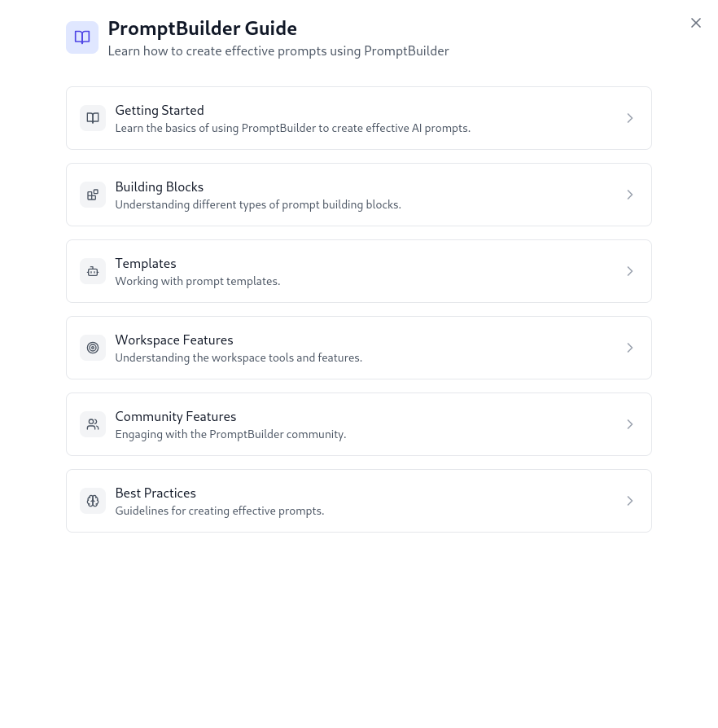Image resolution: width=718 pixels, height=728 pixels.
Task: Click the robot icon next to Templates
Action: point(93,271)
